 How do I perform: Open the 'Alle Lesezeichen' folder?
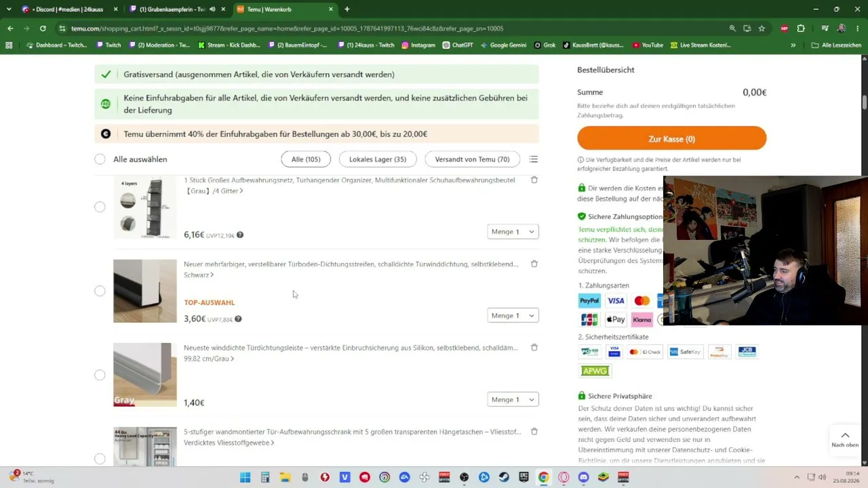[x=836, y=45]
